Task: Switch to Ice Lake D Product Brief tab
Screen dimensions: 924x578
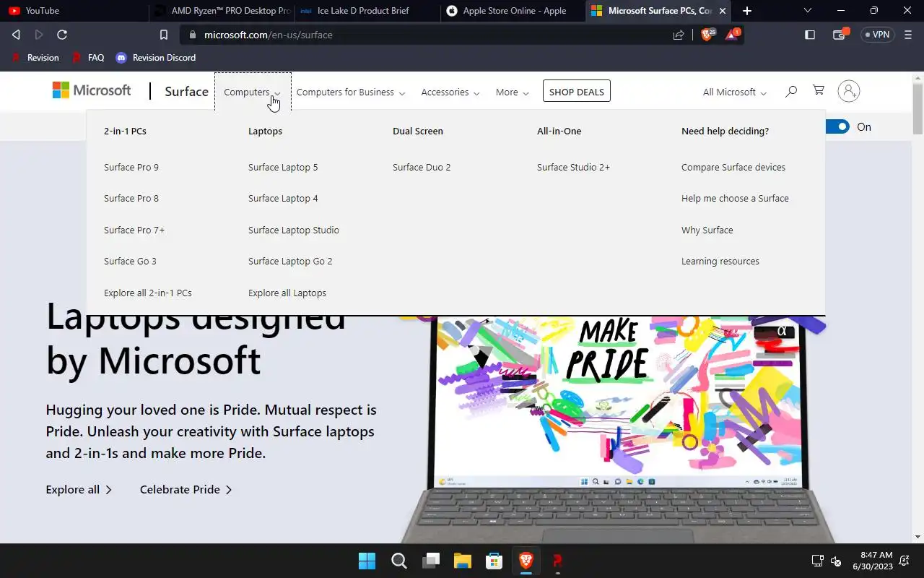Action: (367, 11)
